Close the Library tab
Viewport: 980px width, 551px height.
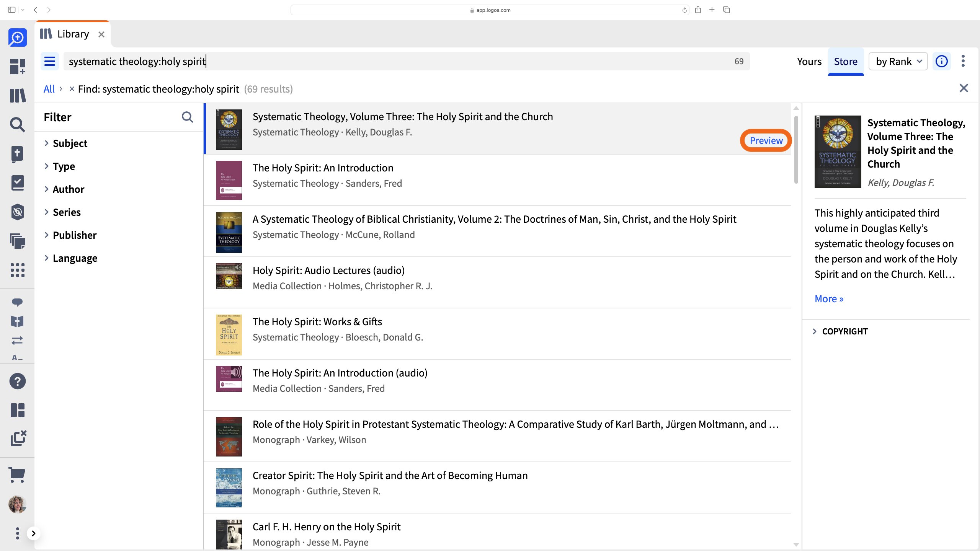click(x=101, y=34)
